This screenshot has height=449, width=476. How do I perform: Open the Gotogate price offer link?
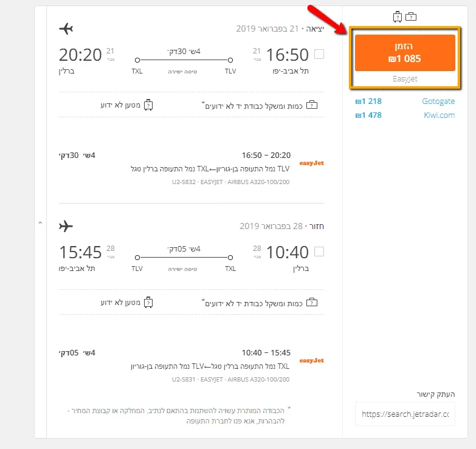coord(438,101)
